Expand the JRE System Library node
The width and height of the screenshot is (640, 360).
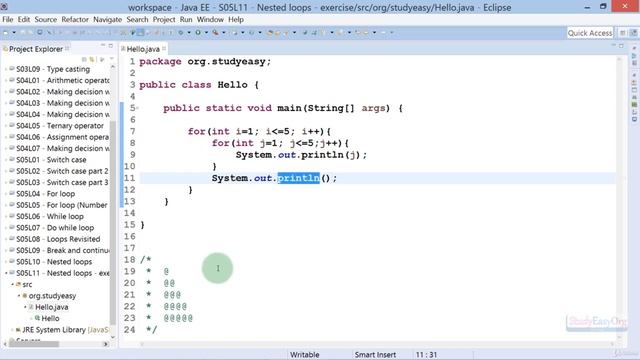click(x=12, y=330)
